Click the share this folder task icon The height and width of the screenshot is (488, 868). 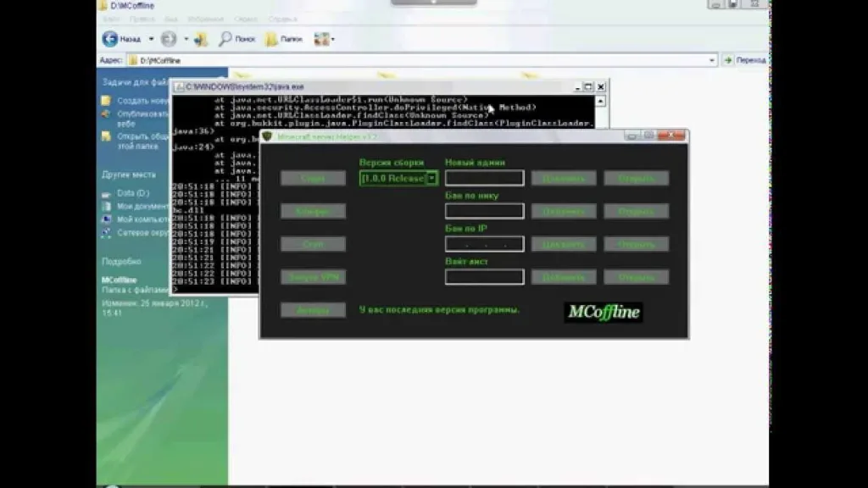pos(106,136)
